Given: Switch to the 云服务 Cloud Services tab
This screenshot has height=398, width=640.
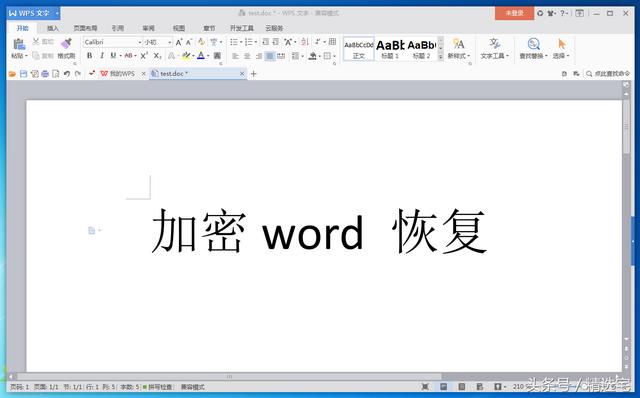Looking at the screenshot, I should click(274, 28).
